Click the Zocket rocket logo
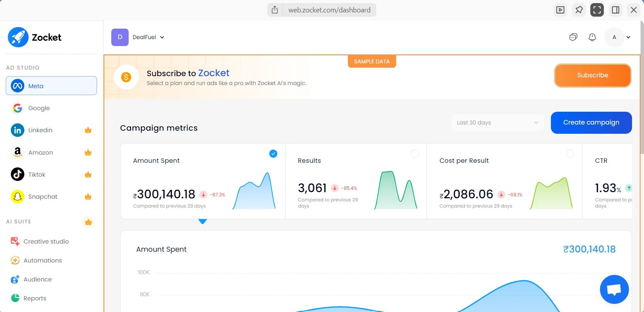Image resolution: width=644 pixels, height=312 pixels. (x=18, y=37)
